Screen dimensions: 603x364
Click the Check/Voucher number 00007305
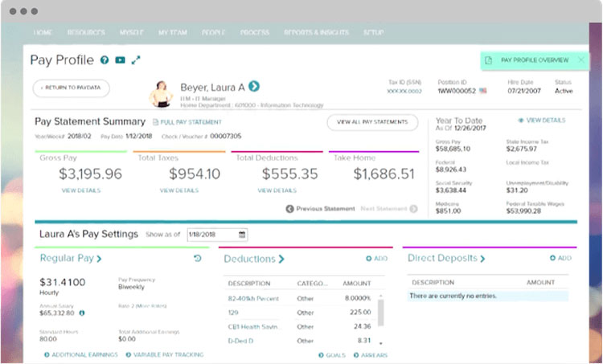pyautogui.click(x=226, y=137)
